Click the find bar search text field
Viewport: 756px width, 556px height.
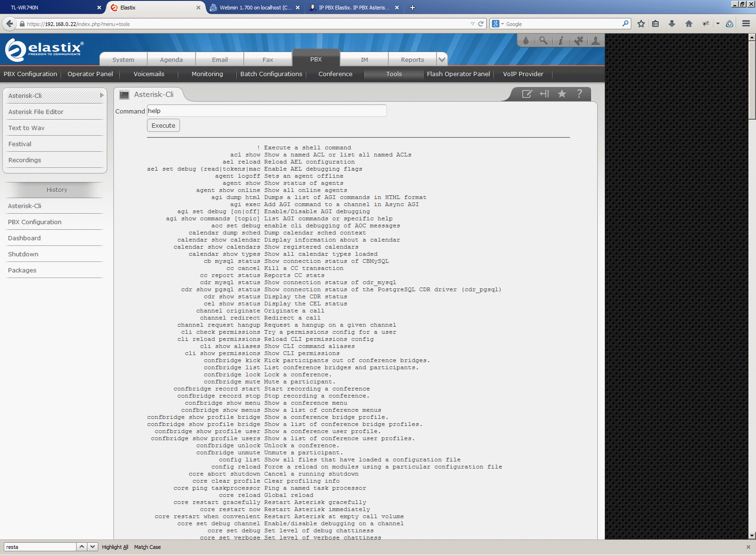(x=40, y=547)
